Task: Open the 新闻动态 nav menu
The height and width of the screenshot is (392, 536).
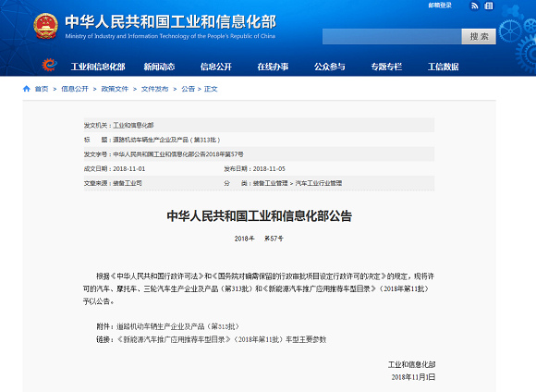Action: pos(159,67)
